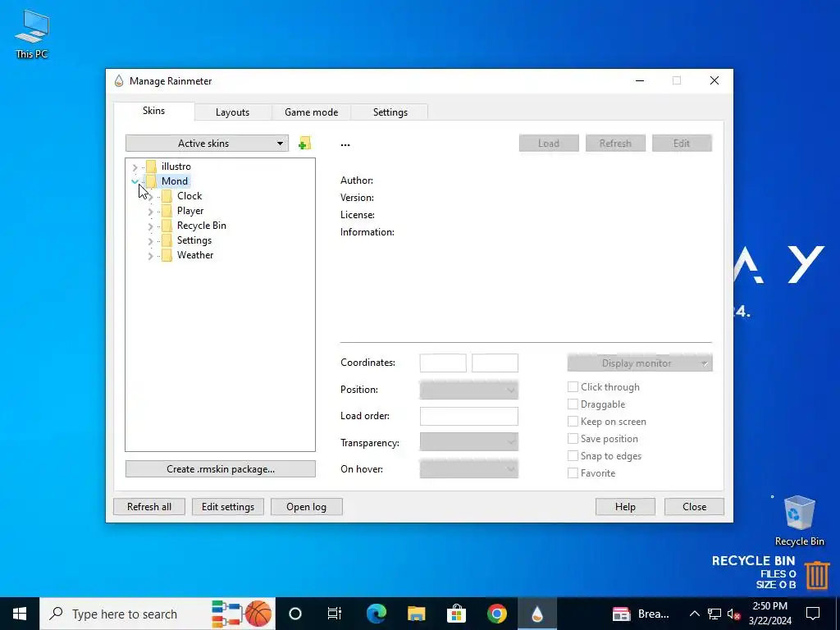840x630 pixels.
Task: Click the create new skin folder icon
Action: click(304, 143)
